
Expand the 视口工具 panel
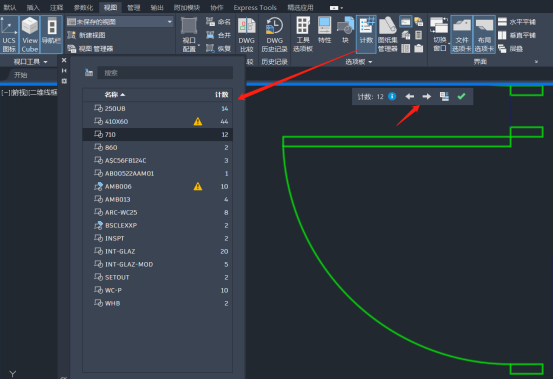pyautogui.click(x=30, y=62)
